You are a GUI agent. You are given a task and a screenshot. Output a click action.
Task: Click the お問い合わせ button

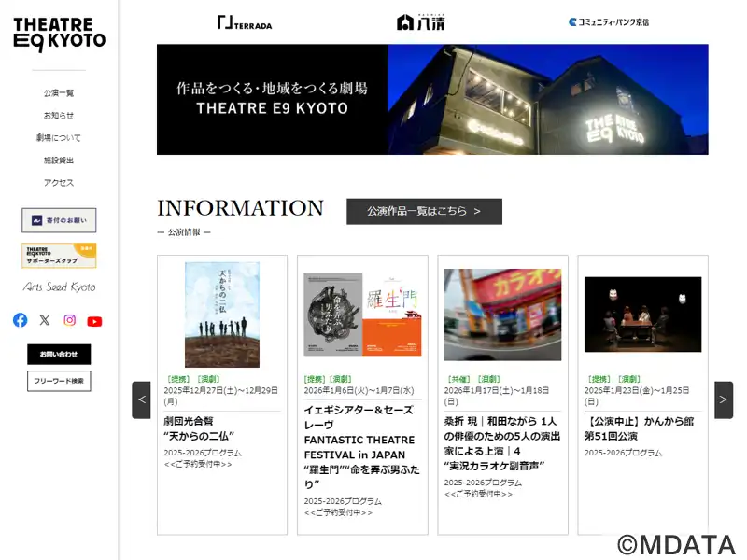pyautogui.click(x=59, y=355)
